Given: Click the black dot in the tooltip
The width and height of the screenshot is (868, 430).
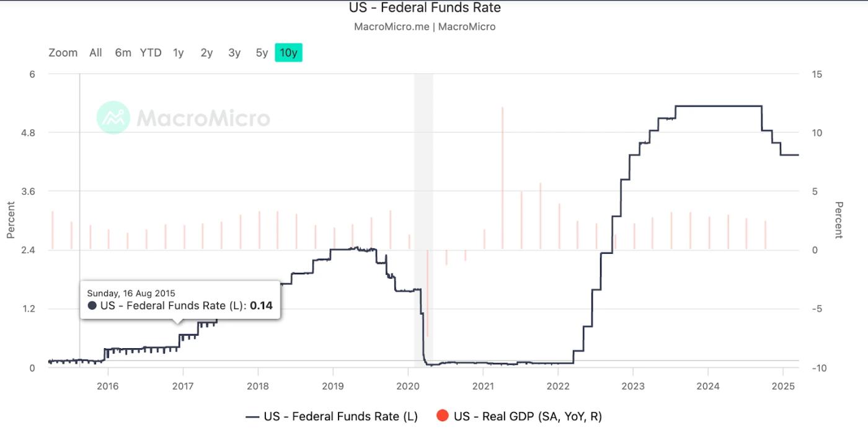Looking at the screenshot, I should pos(91,305).
